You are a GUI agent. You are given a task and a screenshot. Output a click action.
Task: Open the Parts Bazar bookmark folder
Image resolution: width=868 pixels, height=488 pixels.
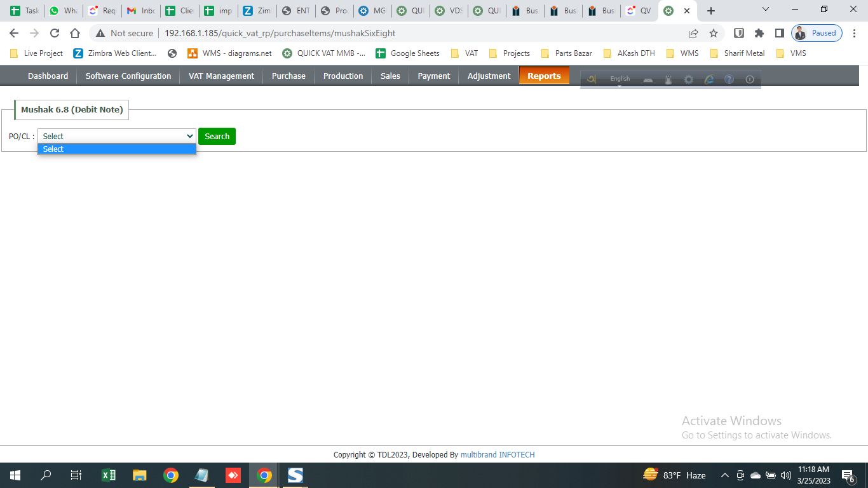click(x=566, y=53)
